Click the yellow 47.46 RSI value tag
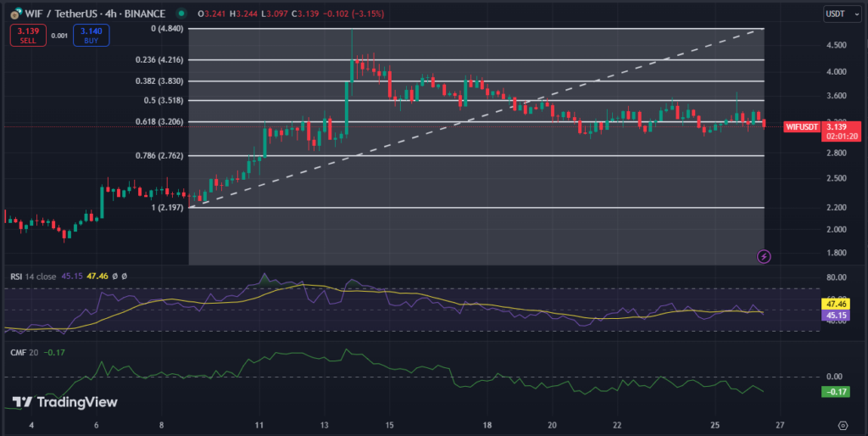Screen dimensions: 868x436 pos(837,305)
